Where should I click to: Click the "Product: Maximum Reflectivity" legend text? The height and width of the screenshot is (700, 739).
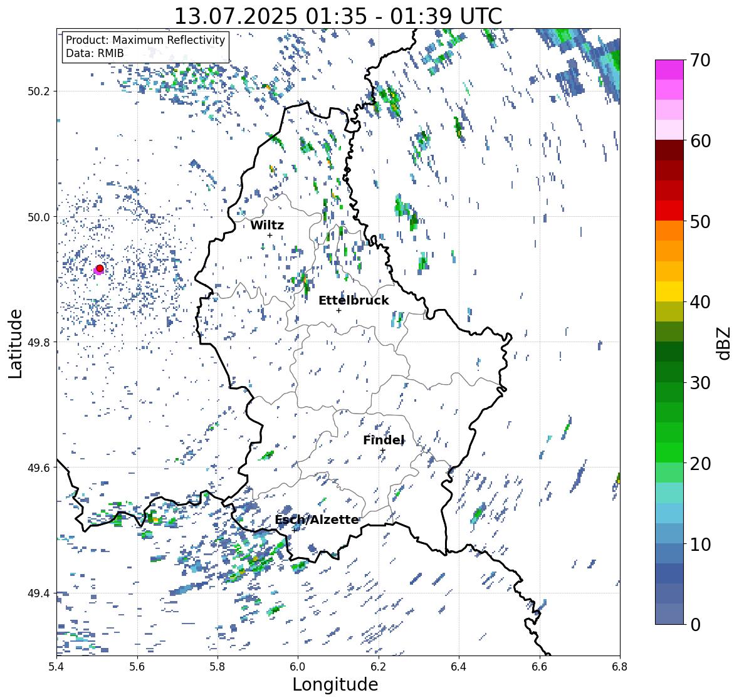[145, 40]
